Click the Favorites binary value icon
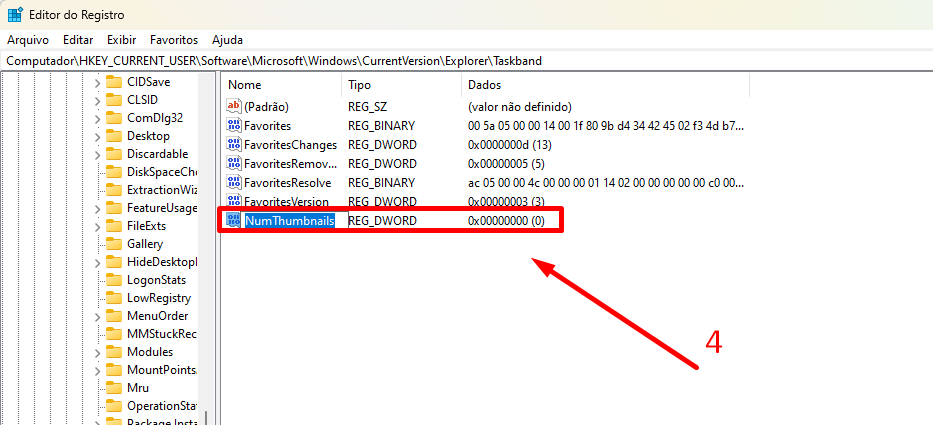The width and height of the screenshot is (933, 425). (234, 126)
